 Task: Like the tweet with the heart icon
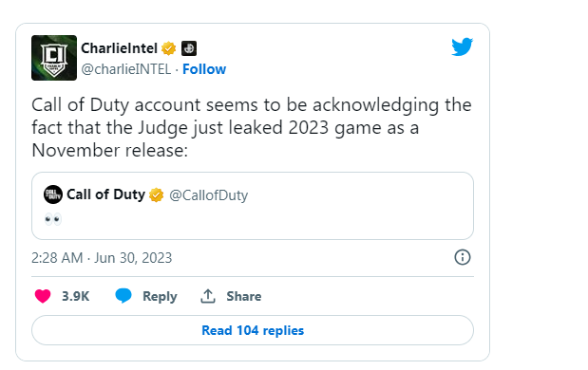pyautogui.click(x=43, y=296)
